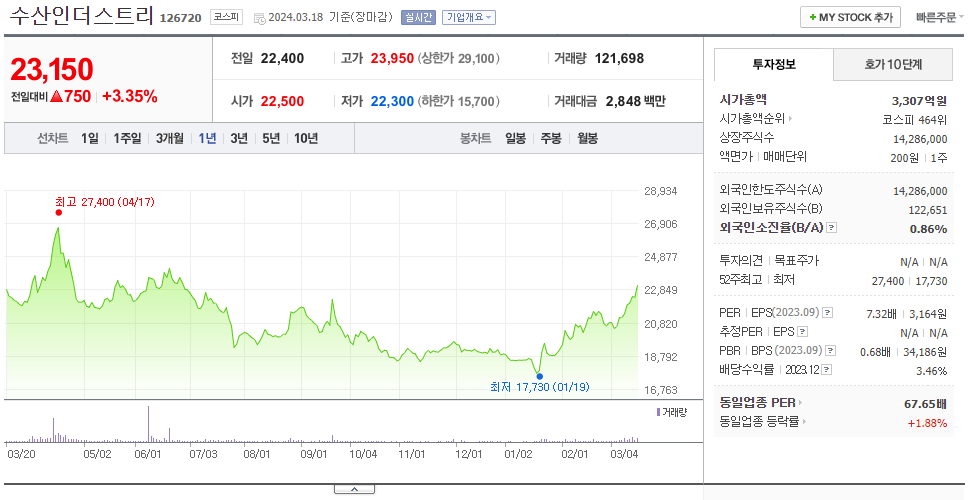Add to MY STOCK 추가

[x=851, y=17]
